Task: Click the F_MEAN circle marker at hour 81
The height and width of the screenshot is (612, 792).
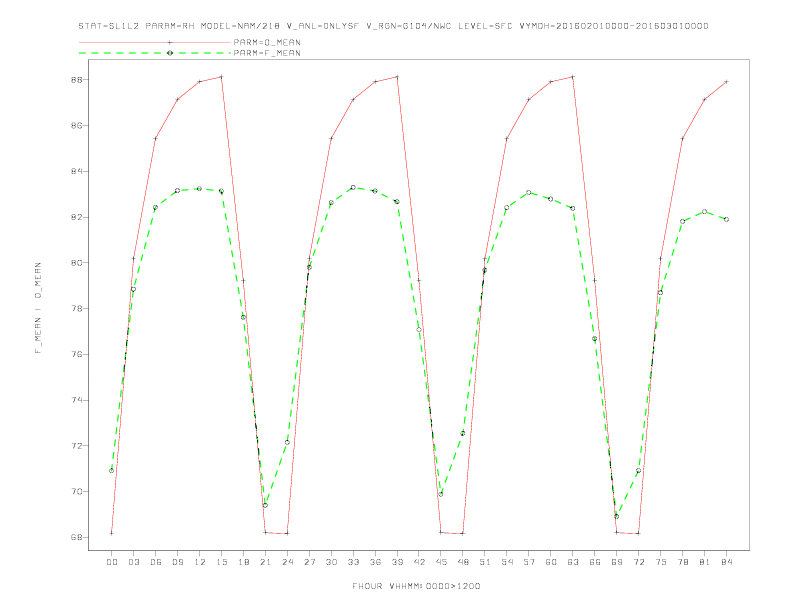Action: 705,212
